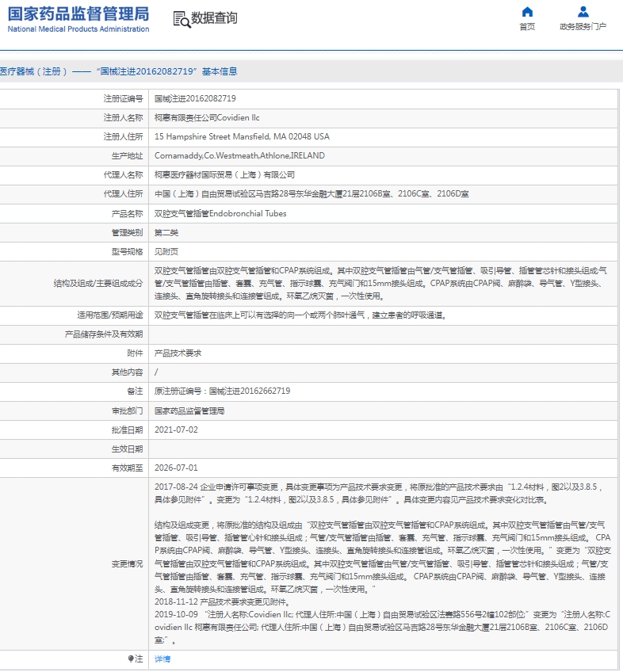The image size is (623, 672).
Task: Select 2018-11-12 change entry line
Action: tap(223, 602)
